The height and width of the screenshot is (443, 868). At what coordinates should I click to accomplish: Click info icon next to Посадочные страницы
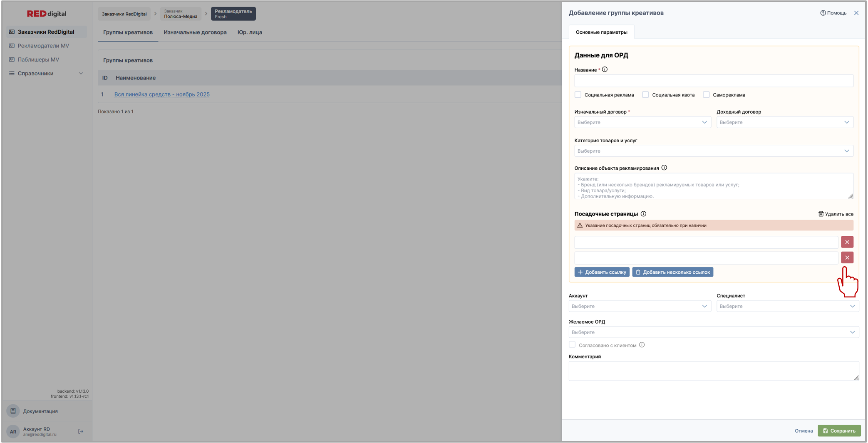643,214
